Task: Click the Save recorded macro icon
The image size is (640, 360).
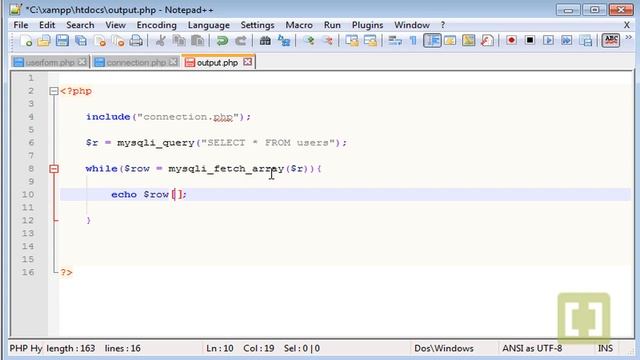Action: tap(586, 40)
